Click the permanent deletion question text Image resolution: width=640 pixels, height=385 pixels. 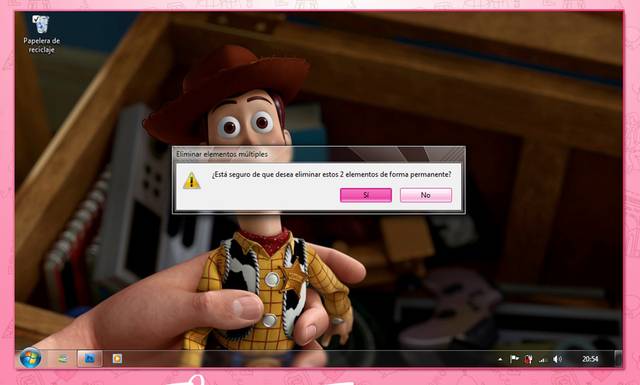coord(331,174)
